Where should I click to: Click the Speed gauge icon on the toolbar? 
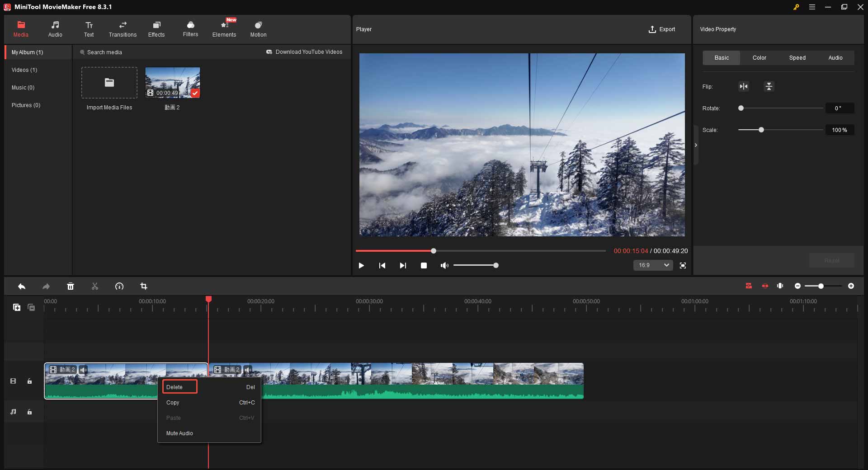(x=119, y=286)
